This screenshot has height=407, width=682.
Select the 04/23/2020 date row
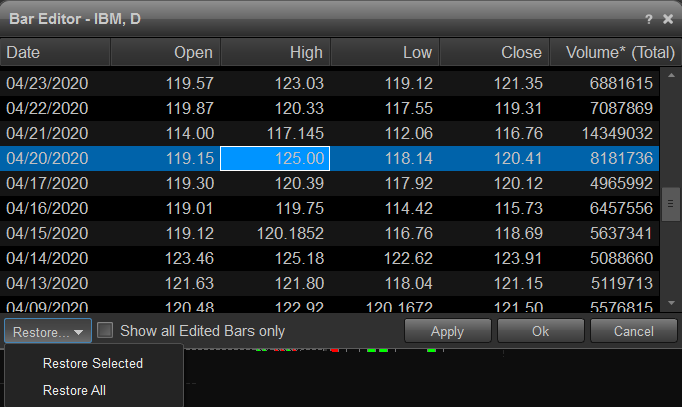329,83
